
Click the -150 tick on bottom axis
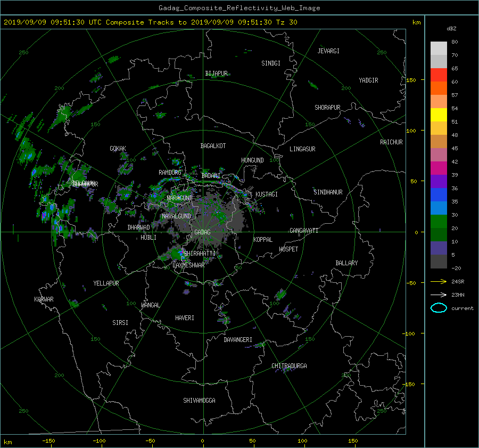[48, 441]
